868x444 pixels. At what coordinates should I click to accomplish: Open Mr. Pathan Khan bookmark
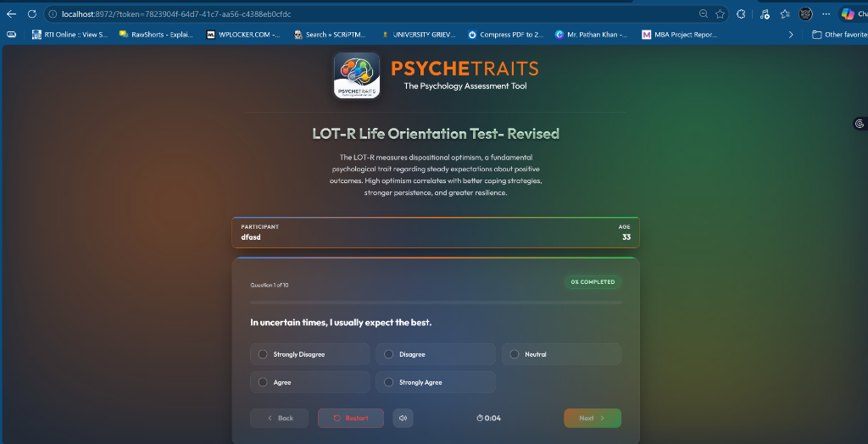click(592, 35)
